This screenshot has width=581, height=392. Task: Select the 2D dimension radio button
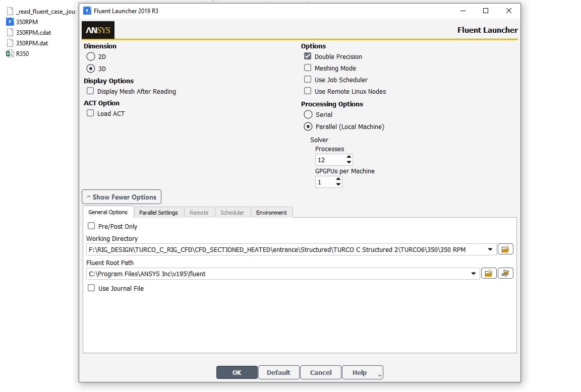91,56
